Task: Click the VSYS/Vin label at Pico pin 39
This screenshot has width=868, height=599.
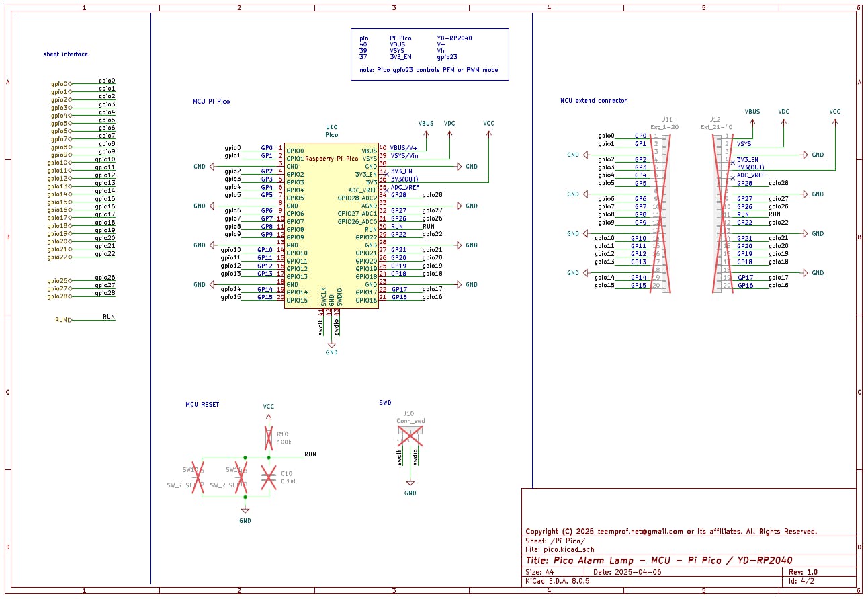Action: tap(404, 156)
